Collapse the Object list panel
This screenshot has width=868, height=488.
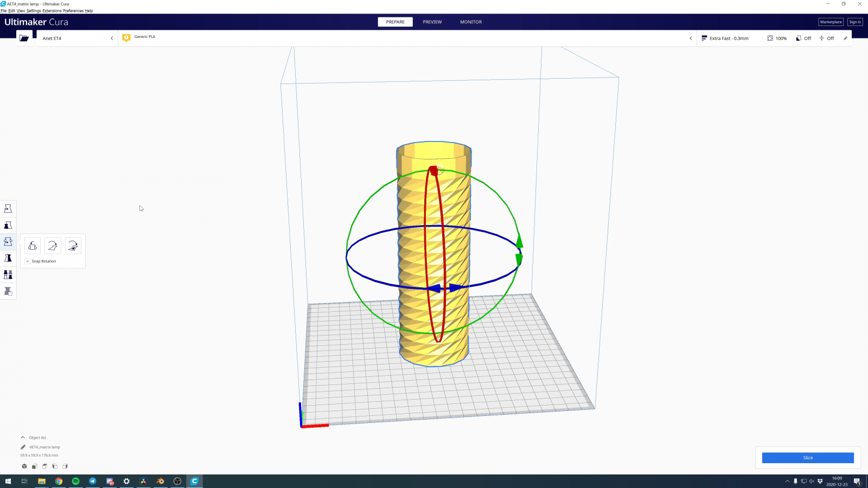point(23,438)
